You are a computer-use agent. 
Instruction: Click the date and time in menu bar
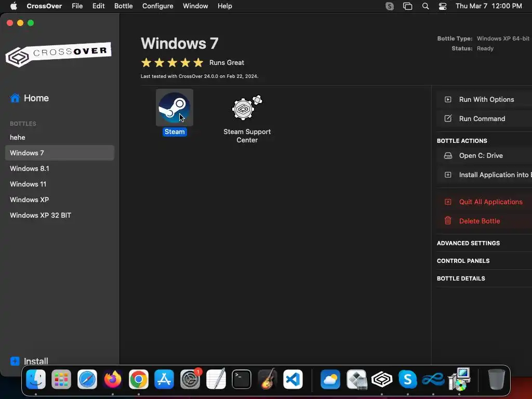488,6
